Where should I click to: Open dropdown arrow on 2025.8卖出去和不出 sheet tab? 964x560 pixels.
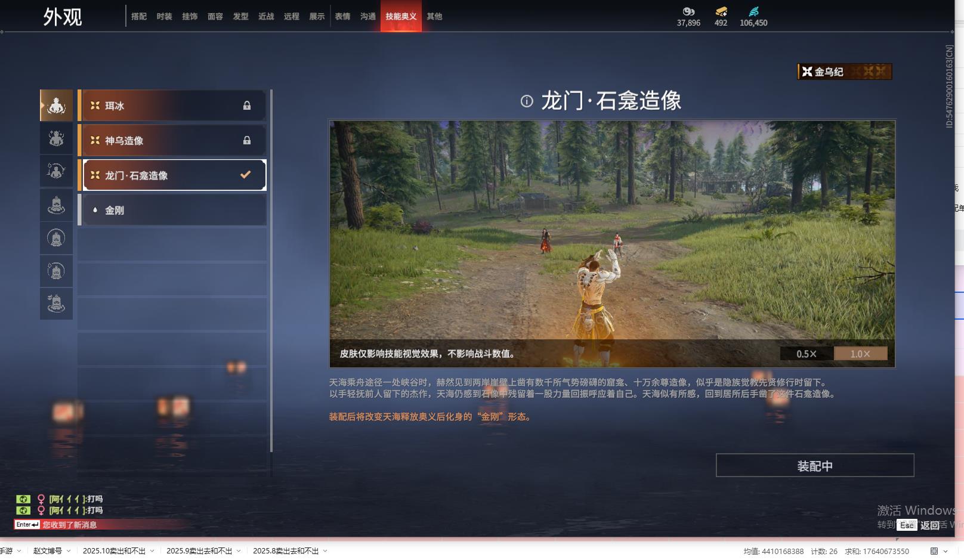[325, 551]
